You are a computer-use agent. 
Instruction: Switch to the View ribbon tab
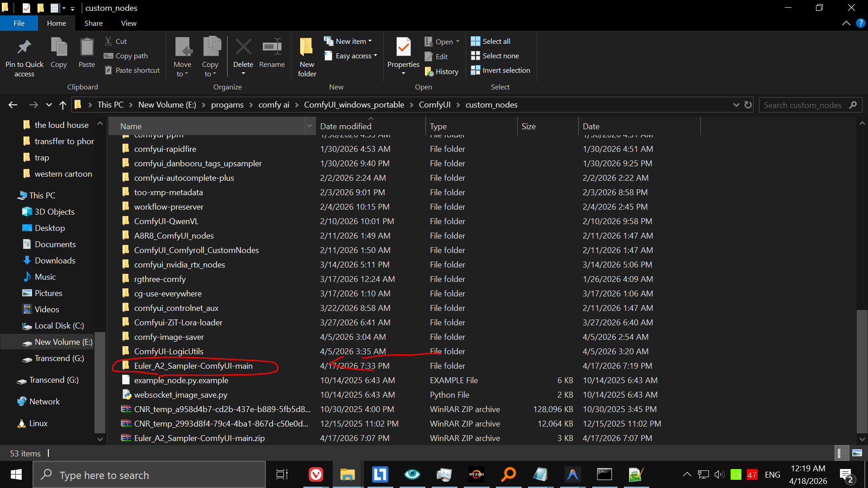tap(128, 23)
